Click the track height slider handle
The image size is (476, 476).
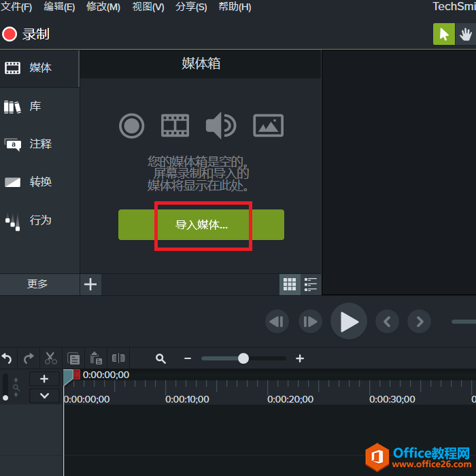pos(5,398)
